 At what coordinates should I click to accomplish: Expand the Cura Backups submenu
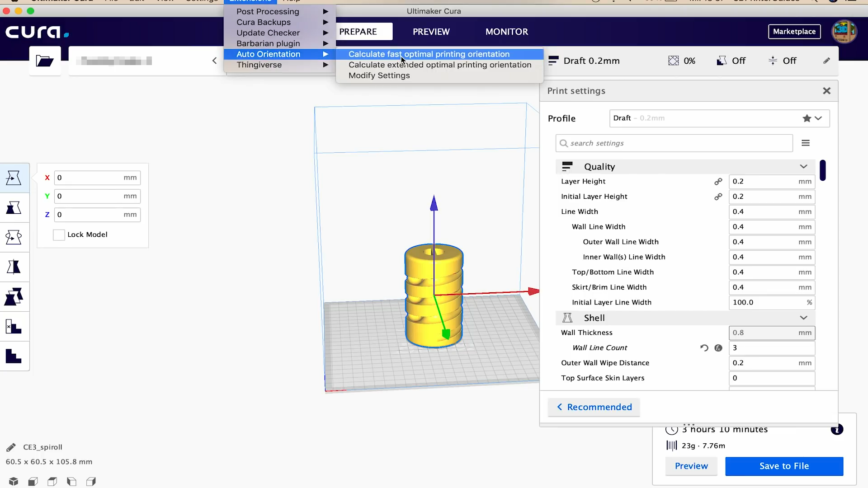(280, 22)
